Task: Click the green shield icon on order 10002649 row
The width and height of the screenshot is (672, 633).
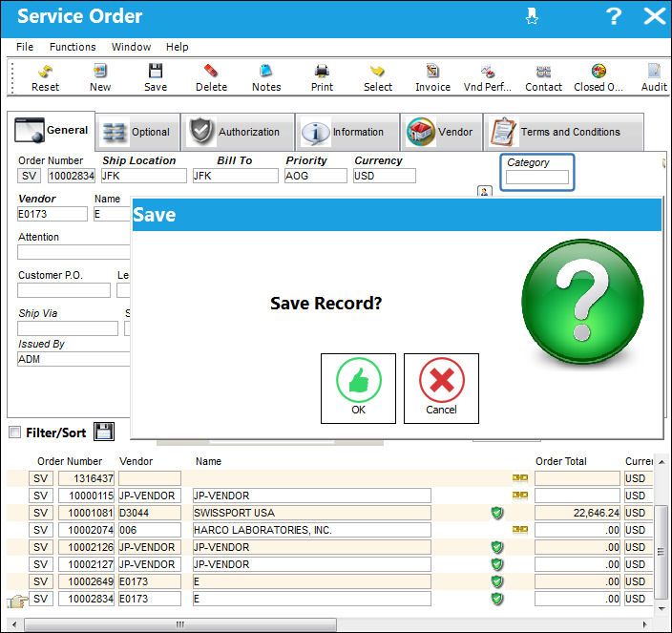Action: pos(497,581)
